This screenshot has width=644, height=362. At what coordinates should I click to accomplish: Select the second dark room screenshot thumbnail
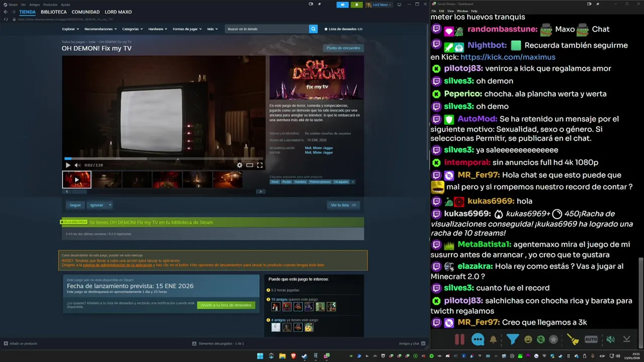[x=107, y=179]
